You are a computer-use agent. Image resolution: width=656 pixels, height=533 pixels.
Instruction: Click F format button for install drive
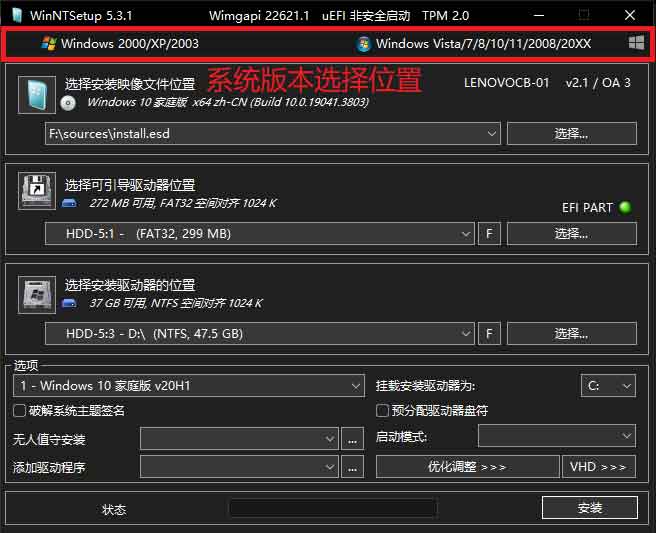tap(489, 333)
